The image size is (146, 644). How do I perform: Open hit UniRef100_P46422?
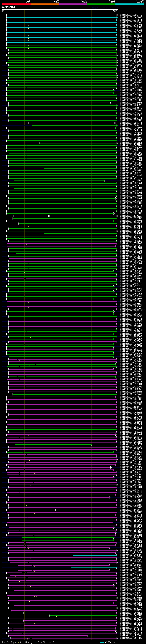[131, 30]
